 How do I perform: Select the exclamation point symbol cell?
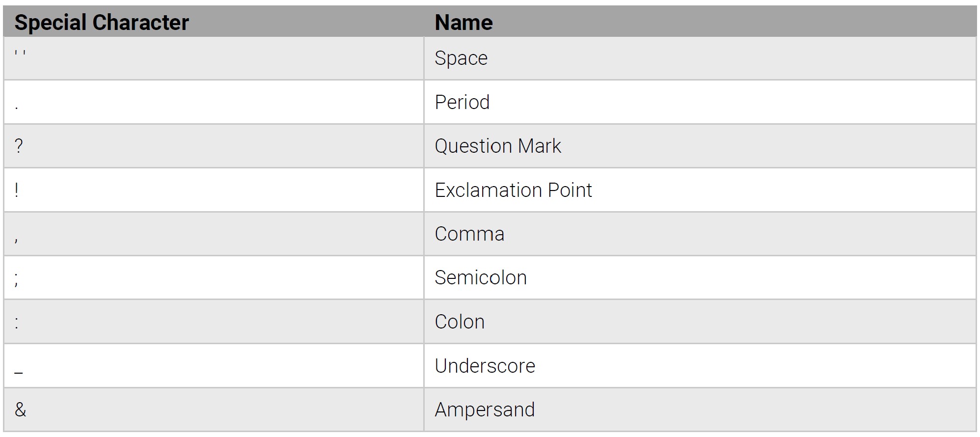(17, 190)
